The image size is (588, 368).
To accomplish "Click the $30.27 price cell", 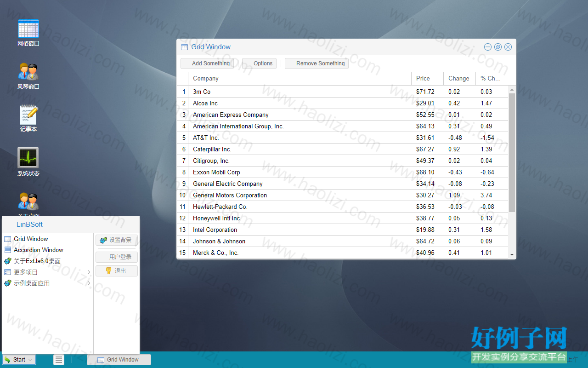I will pos(427,195).
